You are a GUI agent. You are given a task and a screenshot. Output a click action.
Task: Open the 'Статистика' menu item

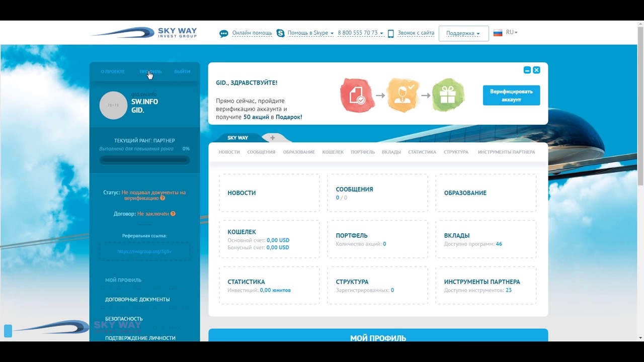422,152
